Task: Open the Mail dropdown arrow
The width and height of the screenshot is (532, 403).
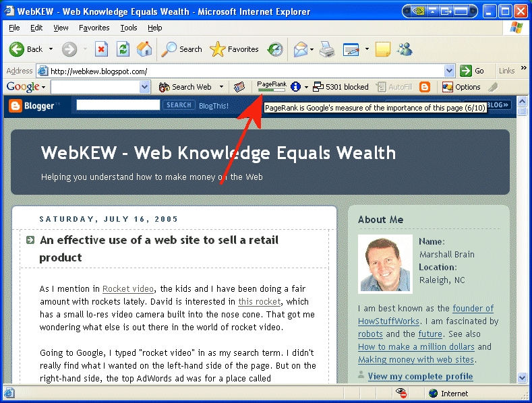Action: pos(312,49)
